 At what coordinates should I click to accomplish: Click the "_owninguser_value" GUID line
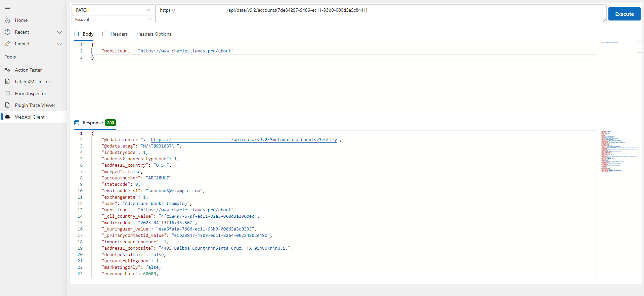(x=179, y=229)
